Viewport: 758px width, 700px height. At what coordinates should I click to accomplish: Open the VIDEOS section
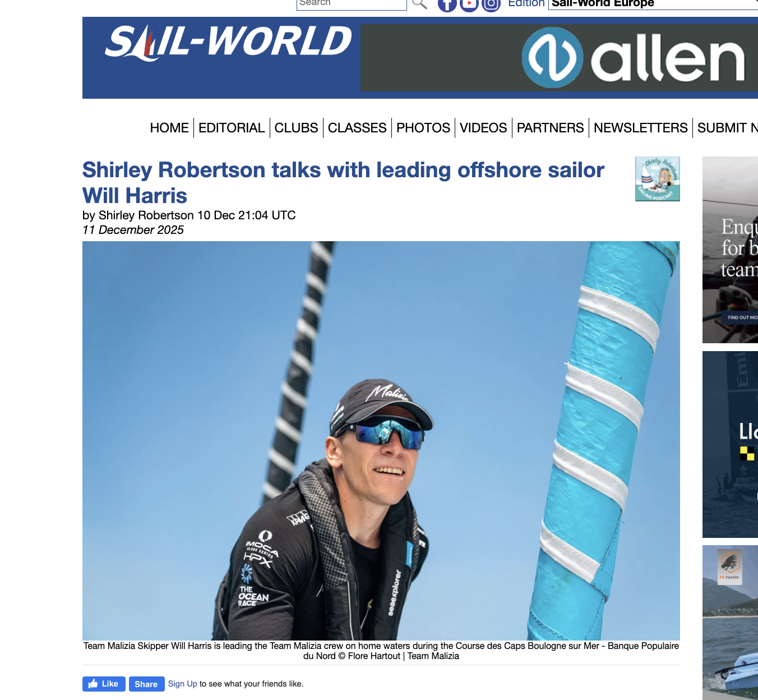pos(483,128)
